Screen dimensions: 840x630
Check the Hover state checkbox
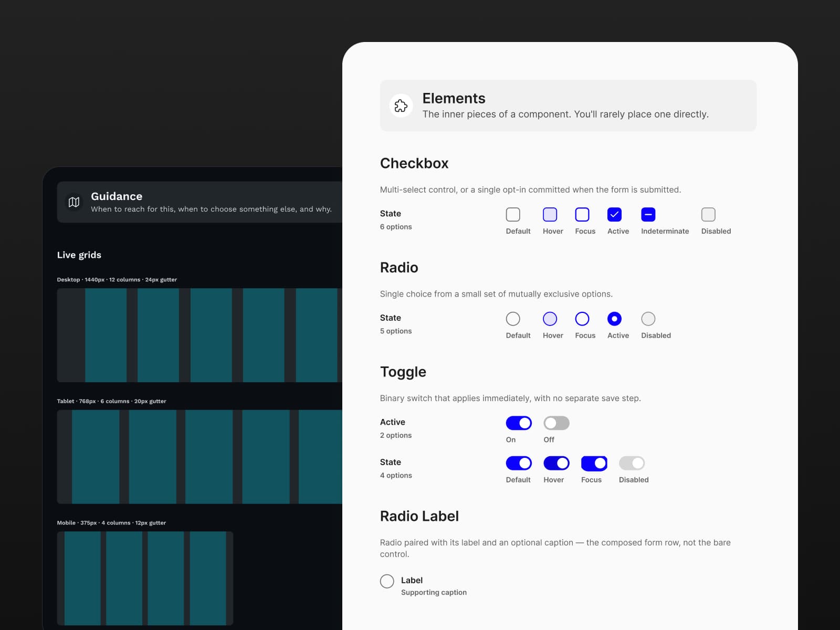[x=550, y=214]
